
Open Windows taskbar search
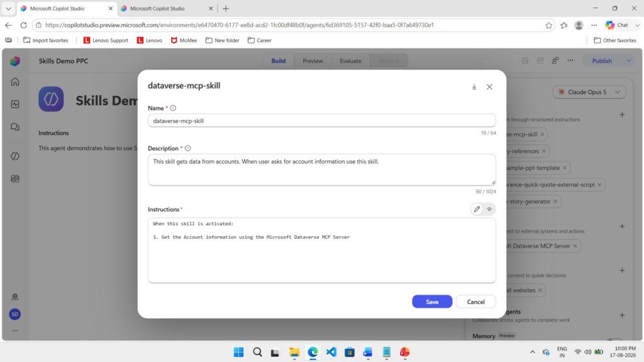click(257, 352)
